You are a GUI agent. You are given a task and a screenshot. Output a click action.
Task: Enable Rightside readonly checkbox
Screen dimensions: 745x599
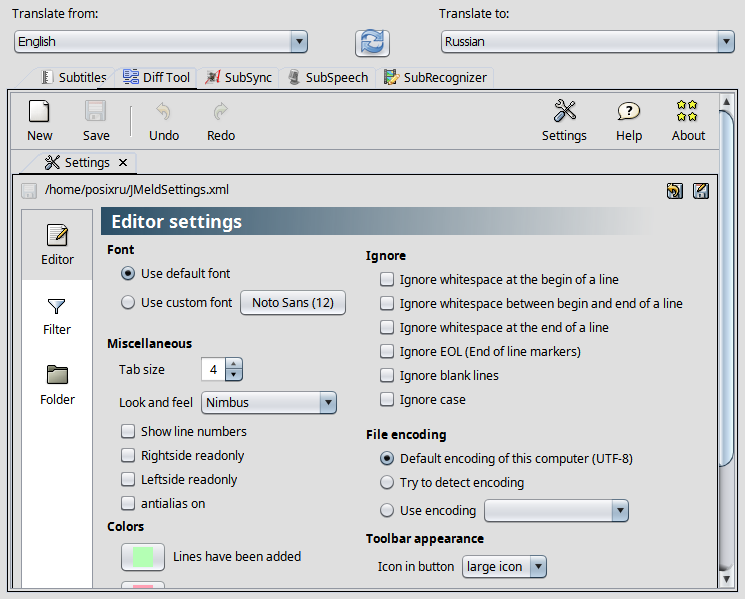(x=128, y=456)
